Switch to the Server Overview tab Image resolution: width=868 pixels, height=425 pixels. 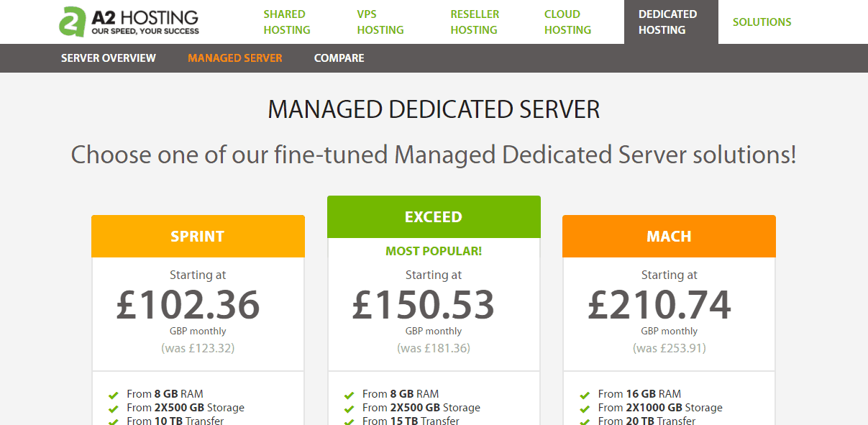click(109, 58)
